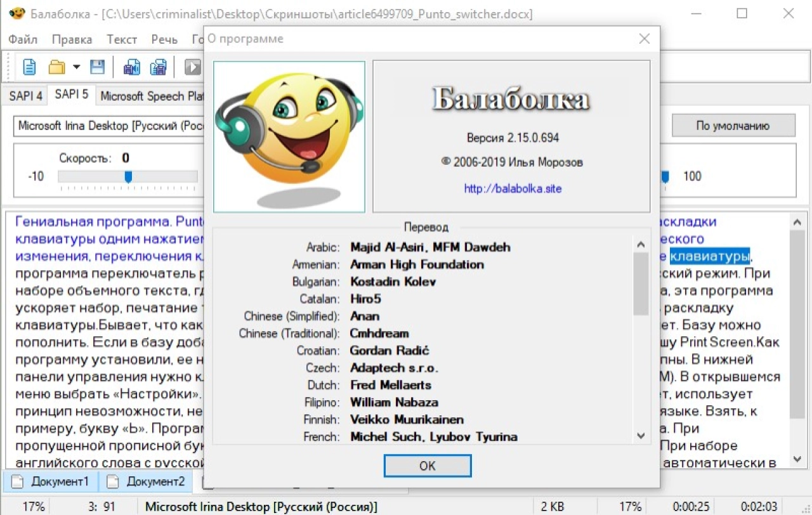Viewport: 812px width, 515px height.
Task: Click translator name Adaptech s.r.o.
Action: click(394, 368)
